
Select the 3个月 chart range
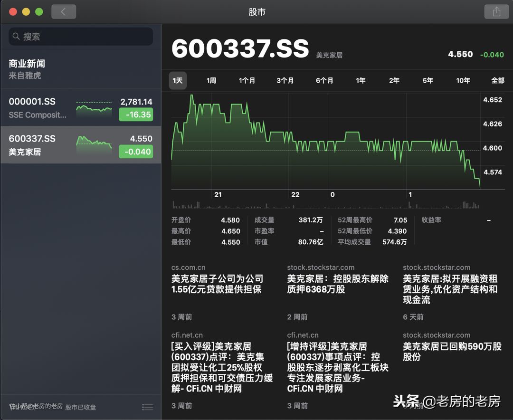285,80
